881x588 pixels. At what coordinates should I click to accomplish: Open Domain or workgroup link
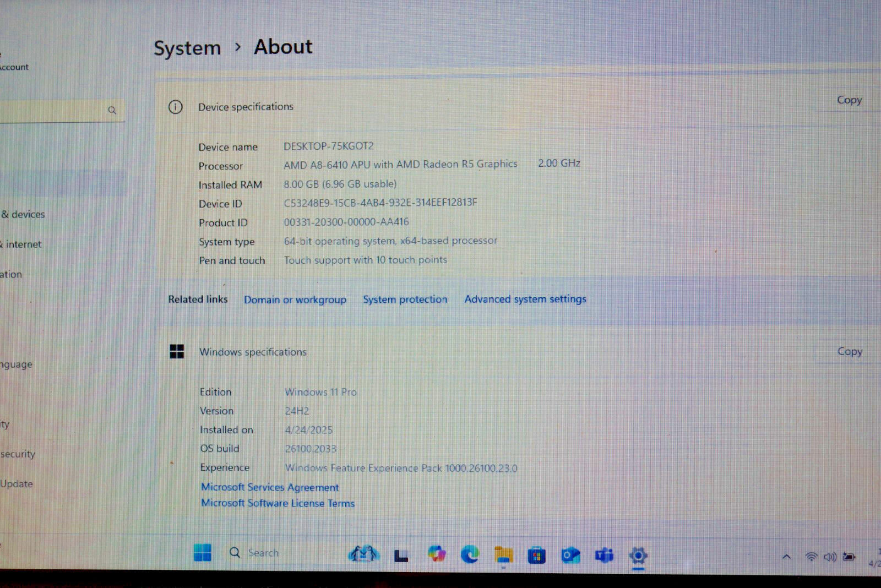click(x=295, y=300)
